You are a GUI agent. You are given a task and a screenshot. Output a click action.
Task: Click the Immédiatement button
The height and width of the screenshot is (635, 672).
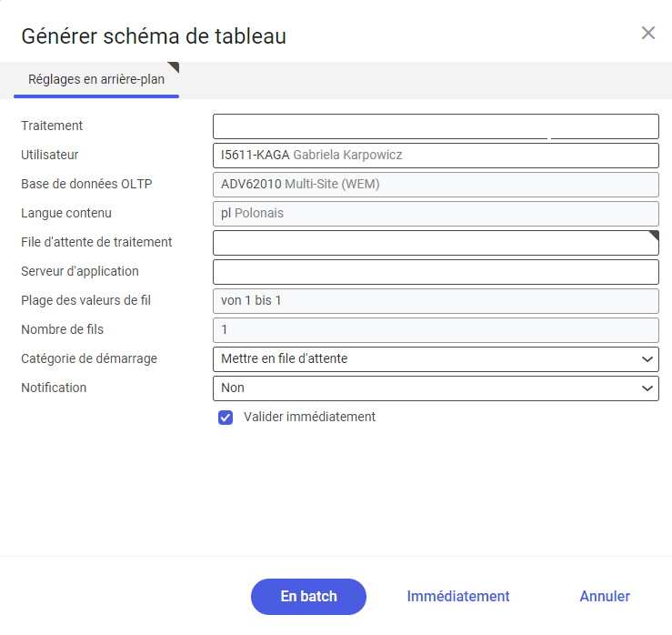click(x=458, y=597)
